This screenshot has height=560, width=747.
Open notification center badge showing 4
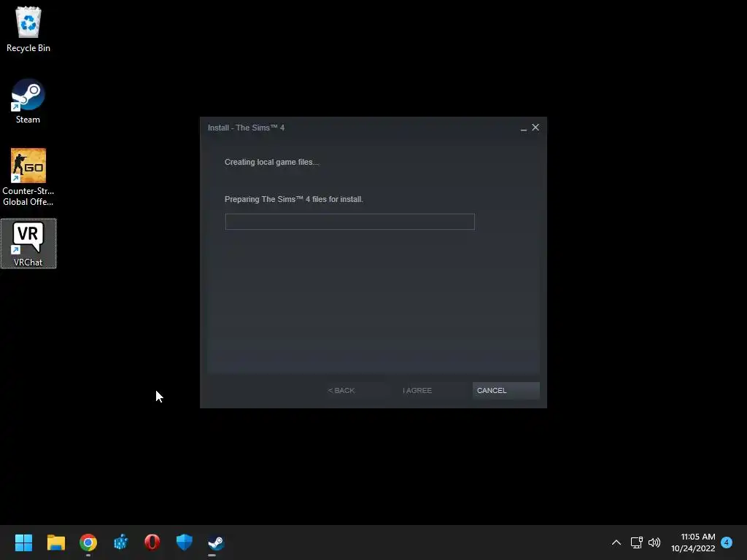click(727, 542)
